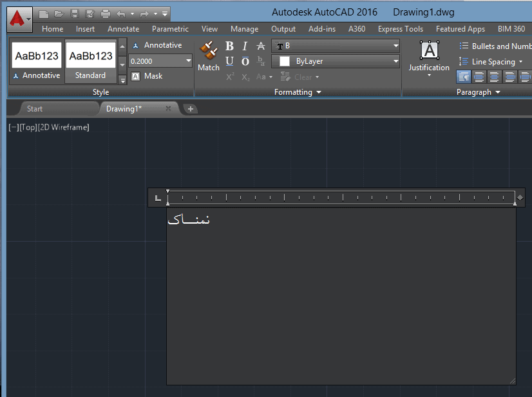Toggle Overline formatting
This screenshot has width=532, height=397.
(x=245, y=61)
